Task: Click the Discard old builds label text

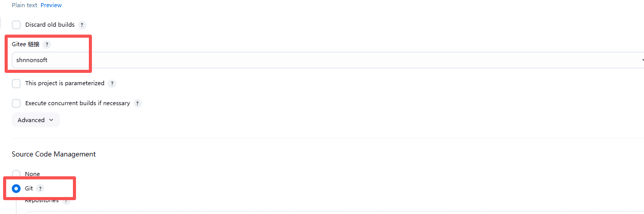Action: [50, 25]
